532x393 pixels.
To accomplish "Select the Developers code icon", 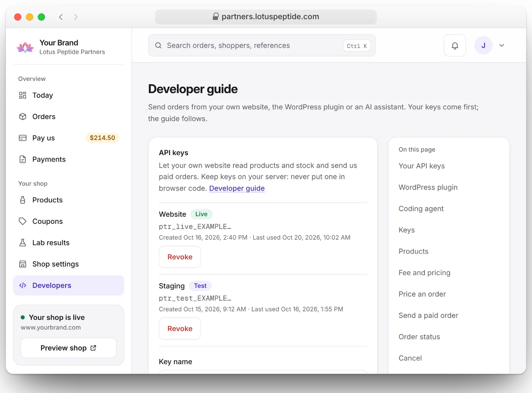I will [x=23, y=286].
